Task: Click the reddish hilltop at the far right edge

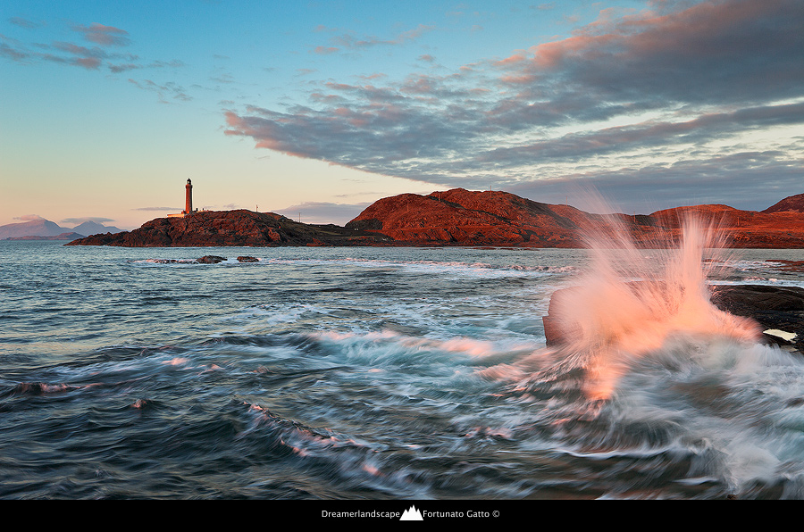Action: (x=788, y=204)
